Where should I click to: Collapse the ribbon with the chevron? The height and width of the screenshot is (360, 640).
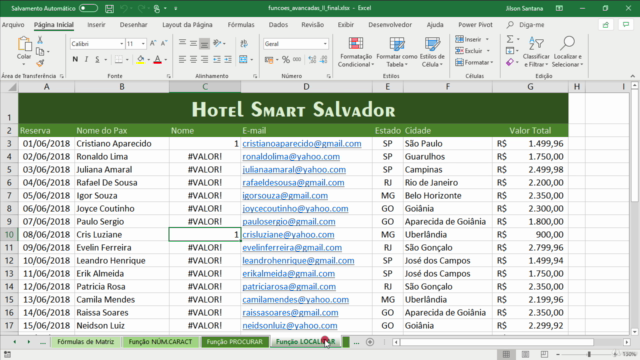coord(632,76)
